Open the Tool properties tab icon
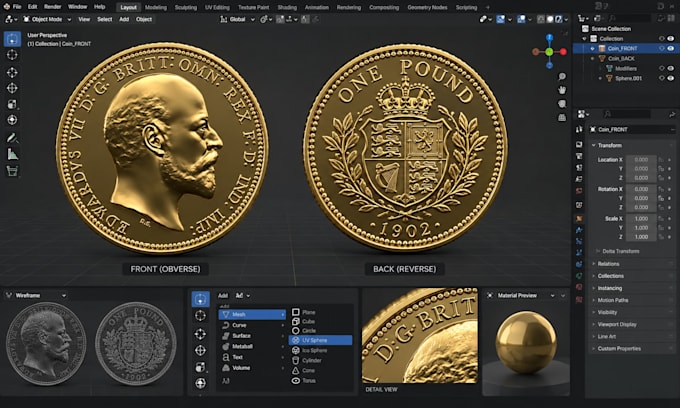 (x=579, y=129)
